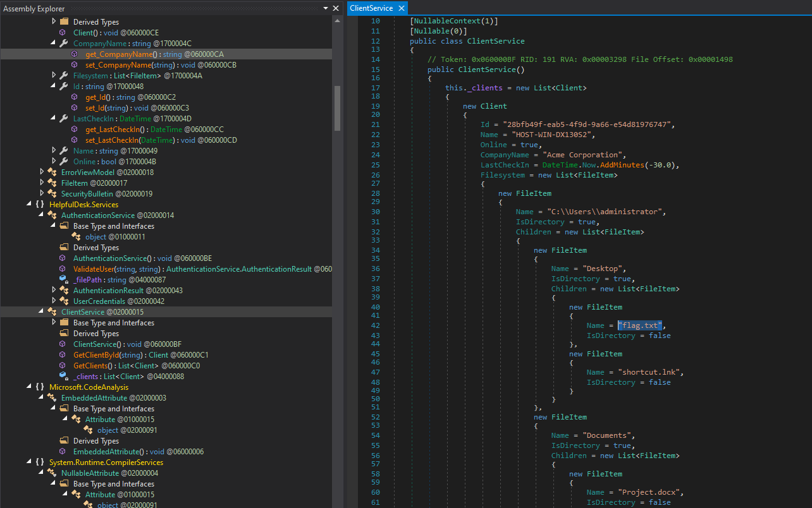The image size is (812, 508).
Task: Collapse the HelpfulDesk.Services namespace
Action: [x=30, y=205]
